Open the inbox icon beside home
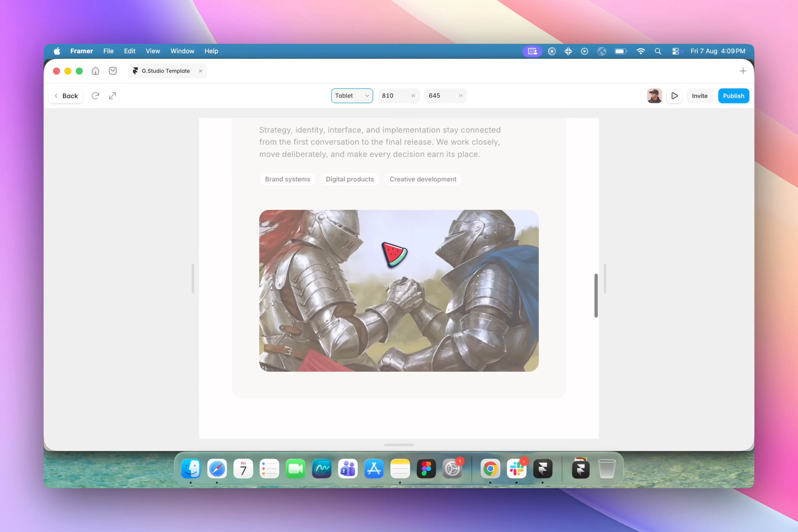Image resolution: width=798 pixels, height=532 pixels. tap(113, 71)
